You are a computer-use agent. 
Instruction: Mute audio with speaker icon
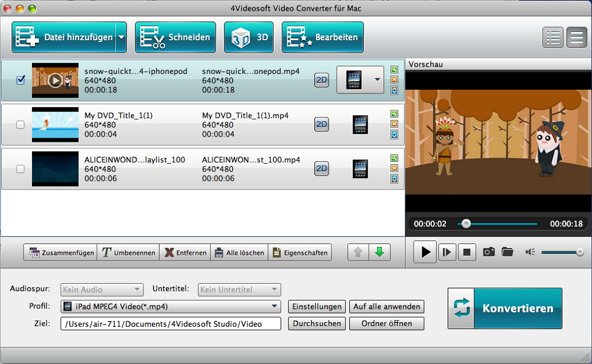(530, 252)
